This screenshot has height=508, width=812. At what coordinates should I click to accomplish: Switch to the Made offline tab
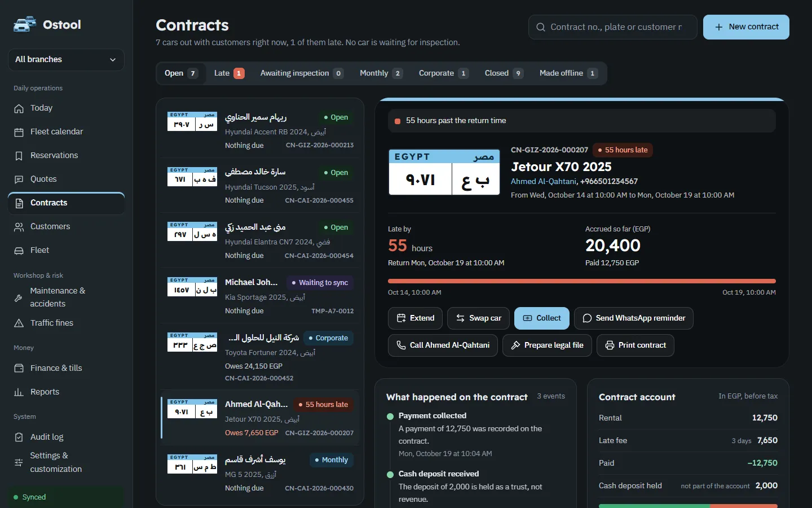[568, 73]
